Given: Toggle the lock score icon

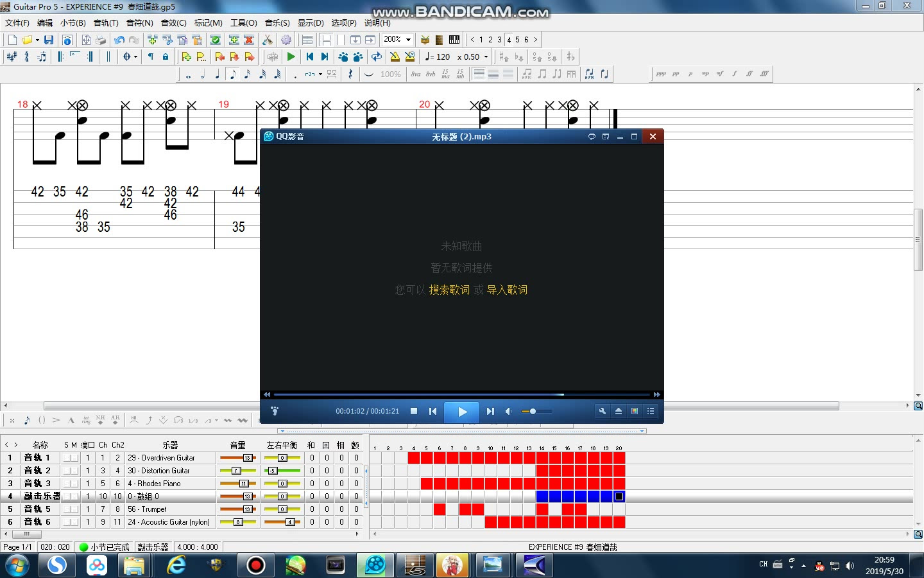Looking at the screenshot, I should point(166,57).
